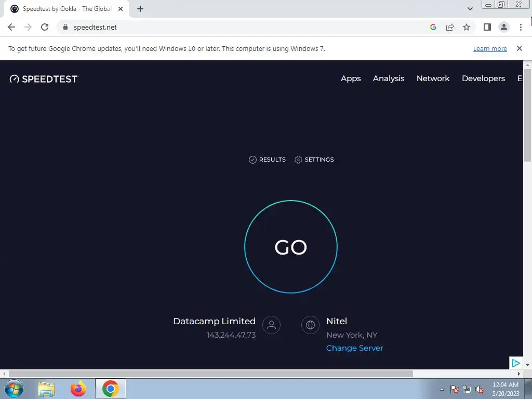532x399 pixels.
Task: Close the Speedtest by Ookla tab
Action: (x=121, y=9)
